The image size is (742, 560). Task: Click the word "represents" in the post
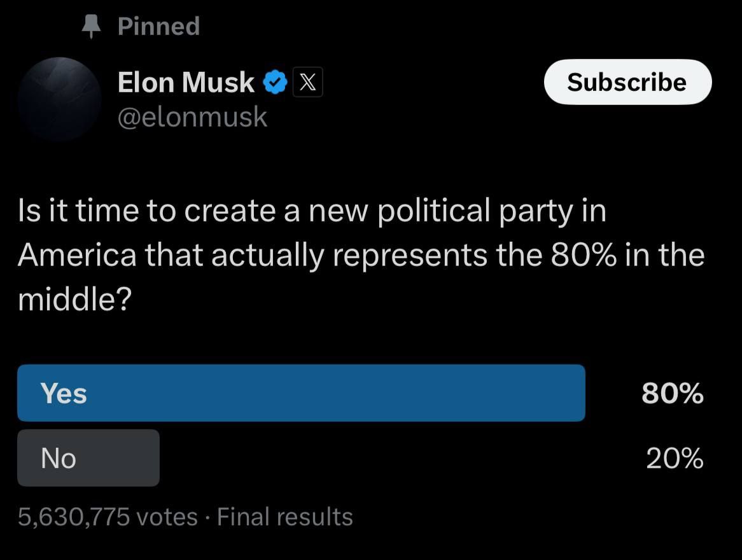(409, 256)
